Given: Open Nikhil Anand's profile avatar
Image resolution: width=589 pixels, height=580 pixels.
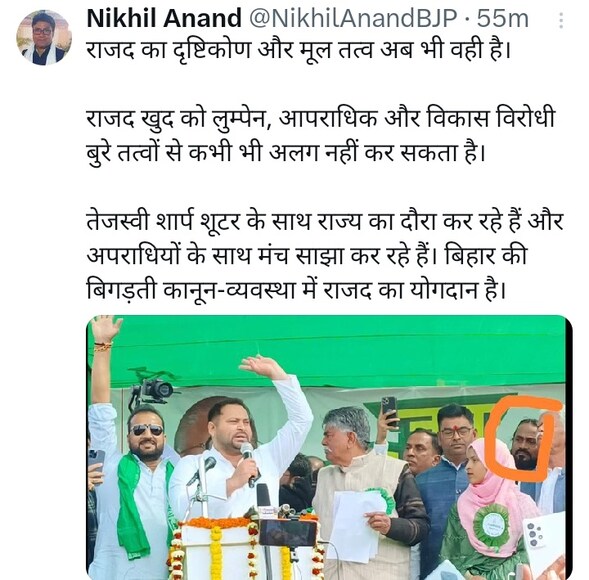Looking at the screenshot, I should click(x=44, y=38).
